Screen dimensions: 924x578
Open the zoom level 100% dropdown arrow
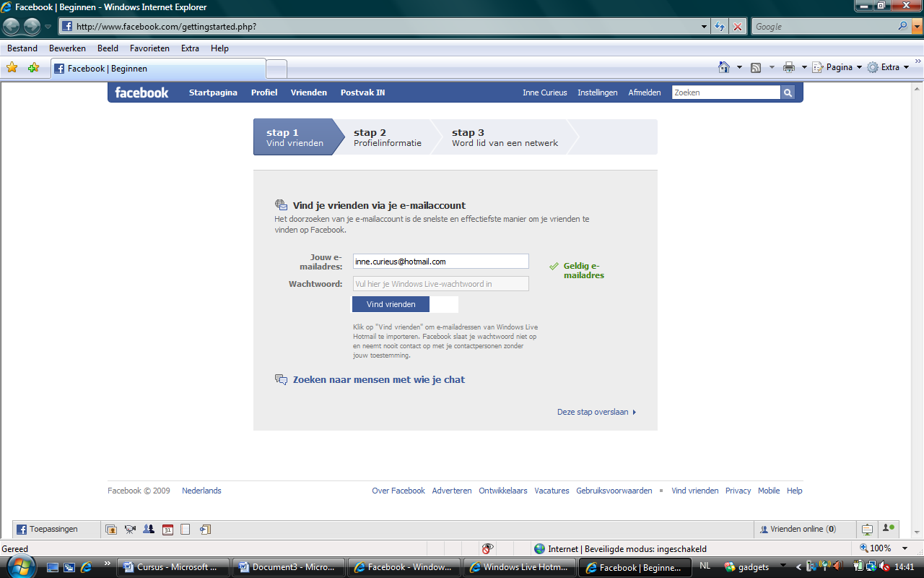pyautogui.click(x=905, y=549)
